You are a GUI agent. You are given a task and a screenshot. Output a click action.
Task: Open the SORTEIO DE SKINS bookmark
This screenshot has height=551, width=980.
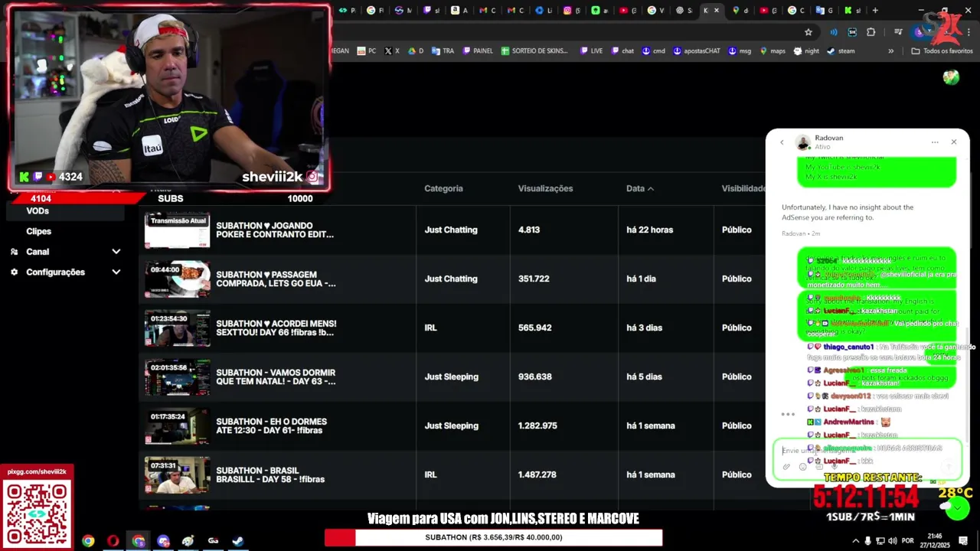point(534,51)
